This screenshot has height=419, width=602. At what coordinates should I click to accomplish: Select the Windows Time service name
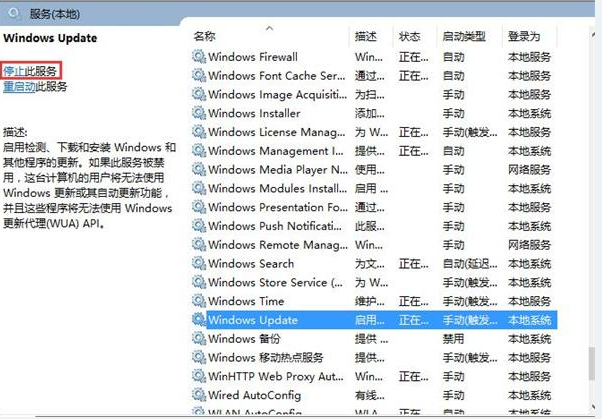pos(246,301)
